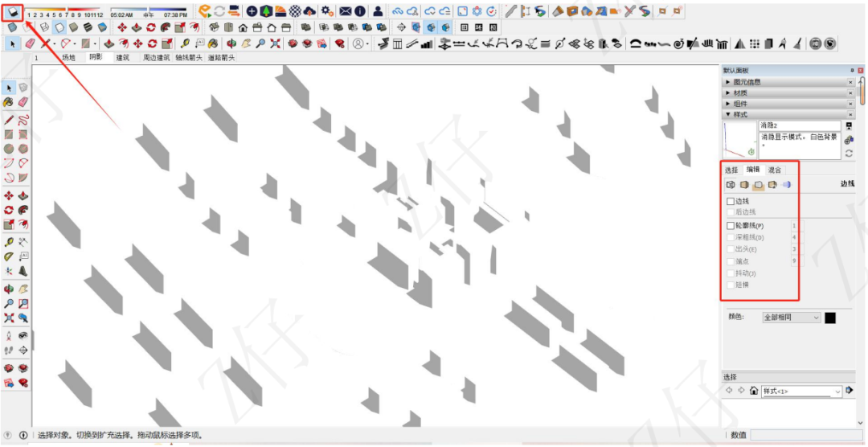Enable the 轮廓线(P) checkbox

coord(730,226)
